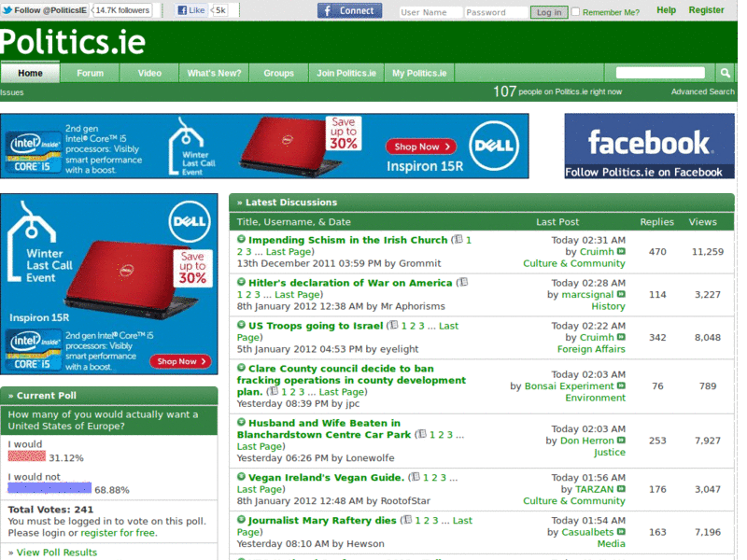Go to last post icon by Bonsai Experiment
747x560 pixels.
point(621,385)
